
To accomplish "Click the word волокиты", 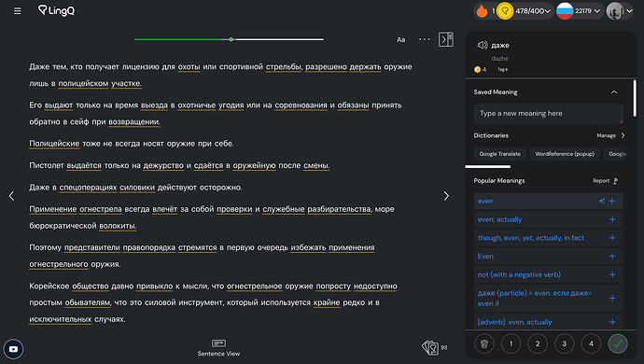I will (x=118, y=226).
